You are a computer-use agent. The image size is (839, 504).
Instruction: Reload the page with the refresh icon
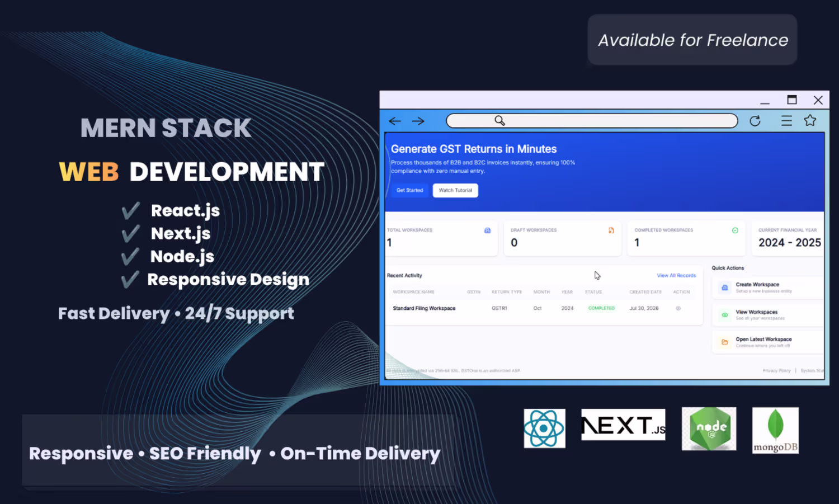[755, 121]
